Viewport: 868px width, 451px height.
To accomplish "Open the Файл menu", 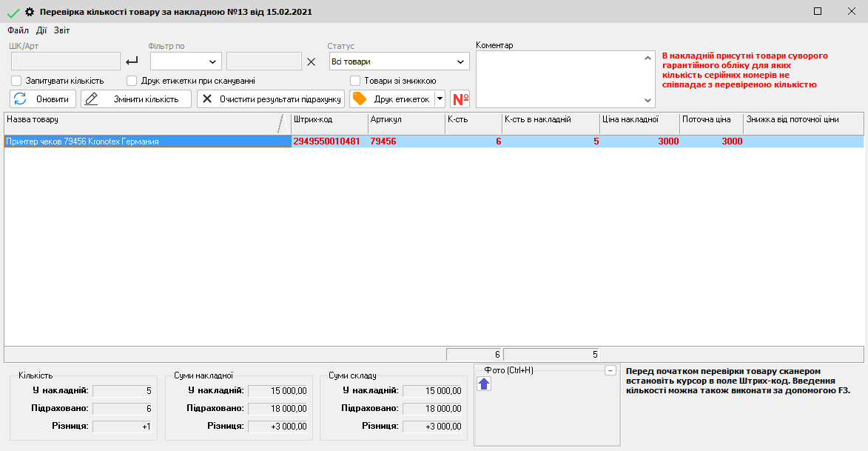I will (18, 30).
